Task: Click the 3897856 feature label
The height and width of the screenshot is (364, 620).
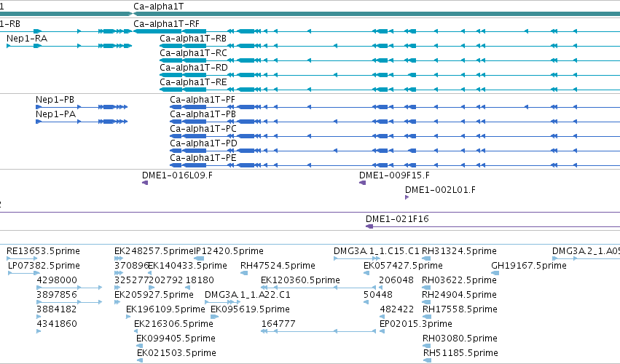Action: point(57,296)
